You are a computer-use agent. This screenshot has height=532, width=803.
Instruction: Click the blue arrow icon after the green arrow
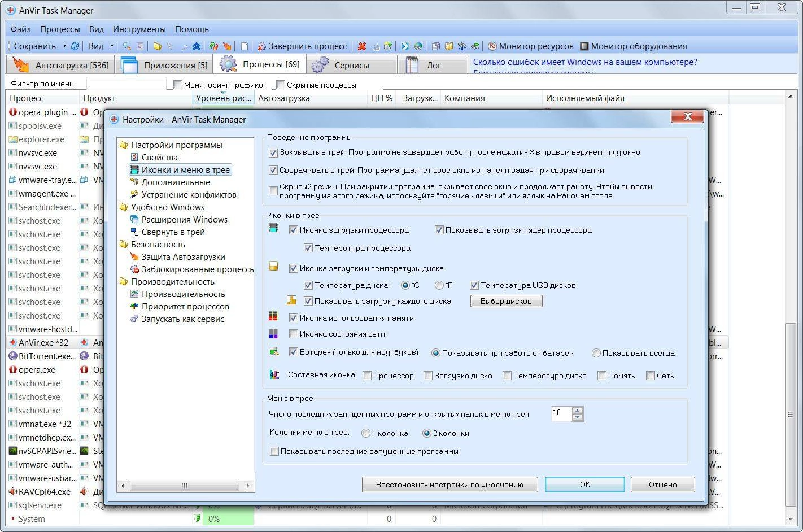point(405,46)
